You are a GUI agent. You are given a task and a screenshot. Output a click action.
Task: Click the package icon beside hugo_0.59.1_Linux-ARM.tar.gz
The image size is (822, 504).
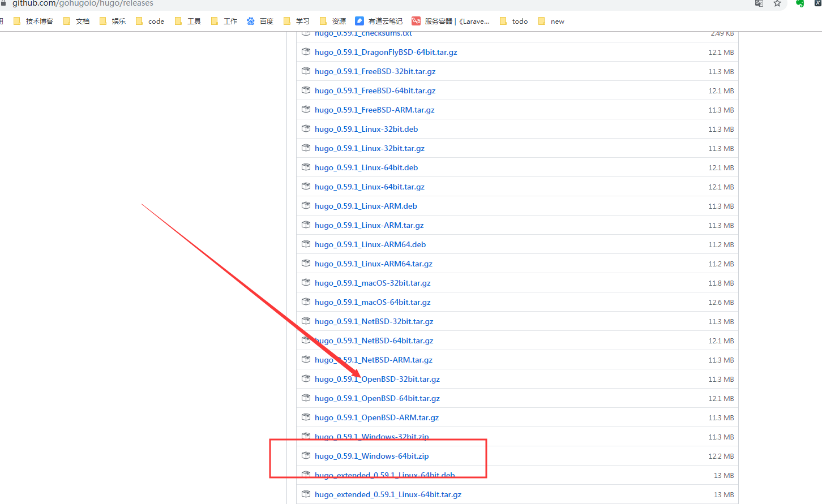[306, 225]
